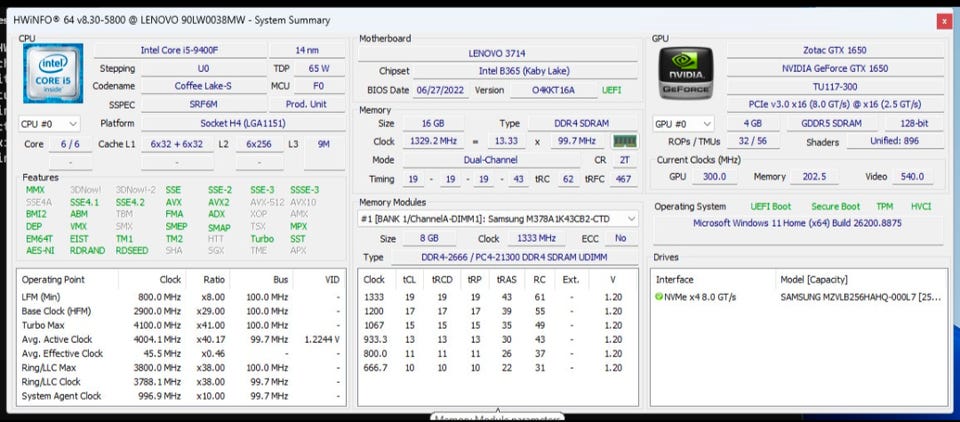This screenshot has height=422, width=960.
Task: Click Intel B365 (Kaby Lake) chipset field
Action: (524, 72)
